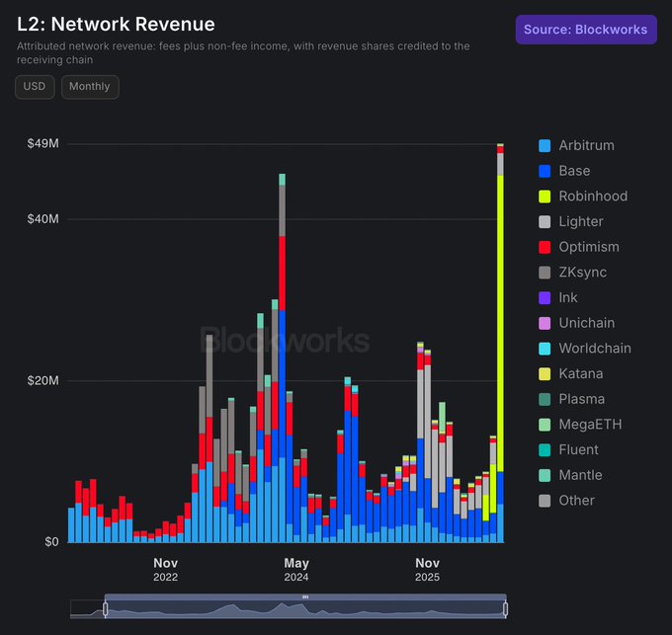Click the Worldchain legend swatch
The height and width of the screenshot is (635, 672).
click(545, 349)
